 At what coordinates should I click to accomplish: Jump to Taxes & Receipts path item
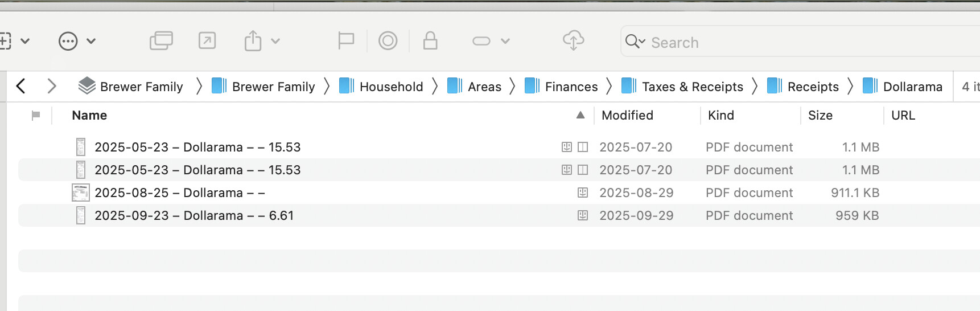(692, 87)
